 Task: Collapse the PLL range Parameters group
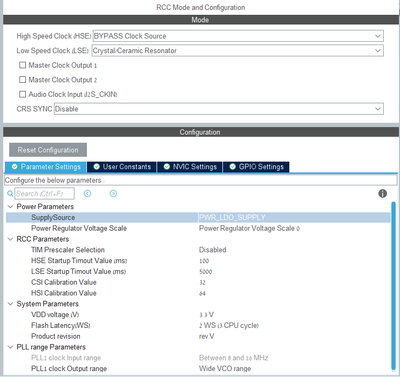(x=10, y=347)
